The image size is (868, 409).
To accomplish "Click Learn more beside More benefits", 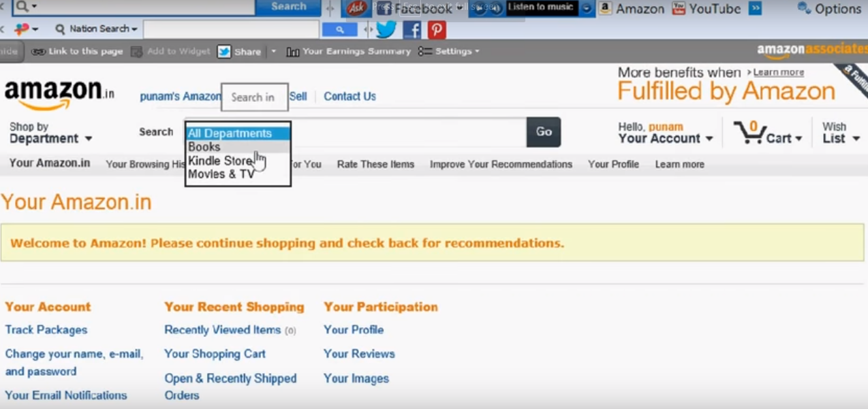I will pos(779,73).
